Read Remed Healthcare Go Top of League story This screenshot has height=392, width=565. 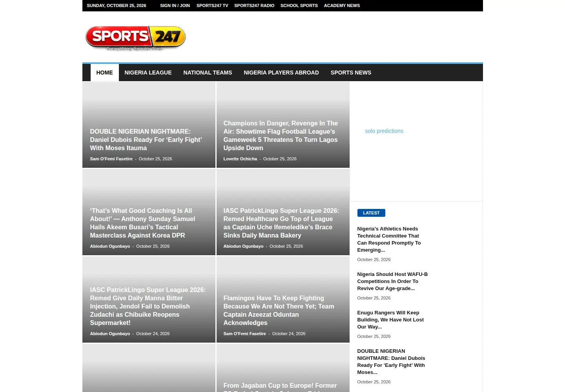pos(281,223)
